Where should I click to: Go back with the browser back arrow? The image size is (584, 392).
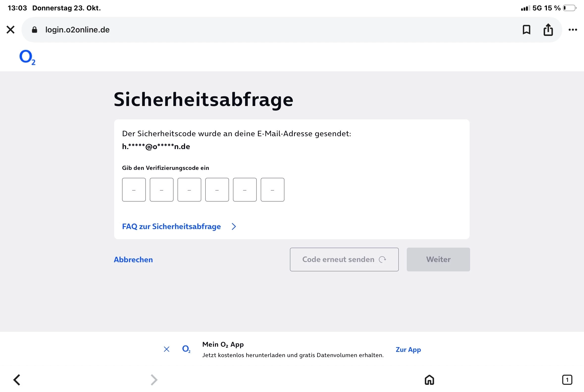[17, 380]
